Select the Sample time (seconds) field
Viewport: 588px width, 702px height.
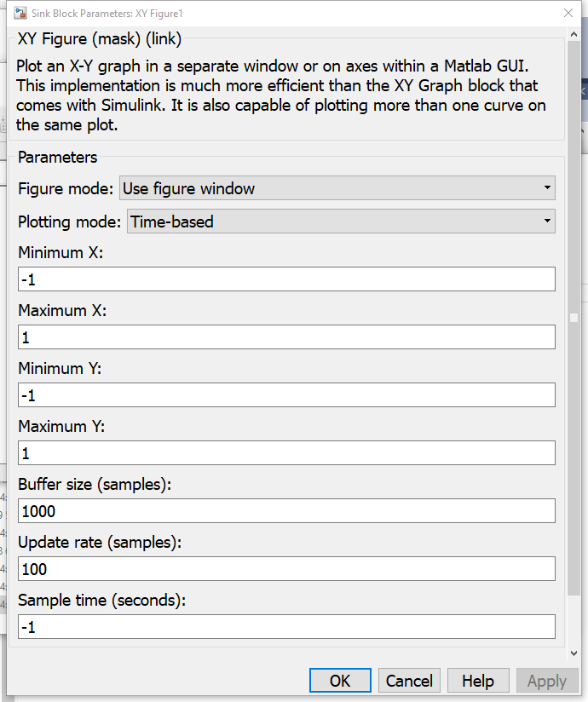286,627
